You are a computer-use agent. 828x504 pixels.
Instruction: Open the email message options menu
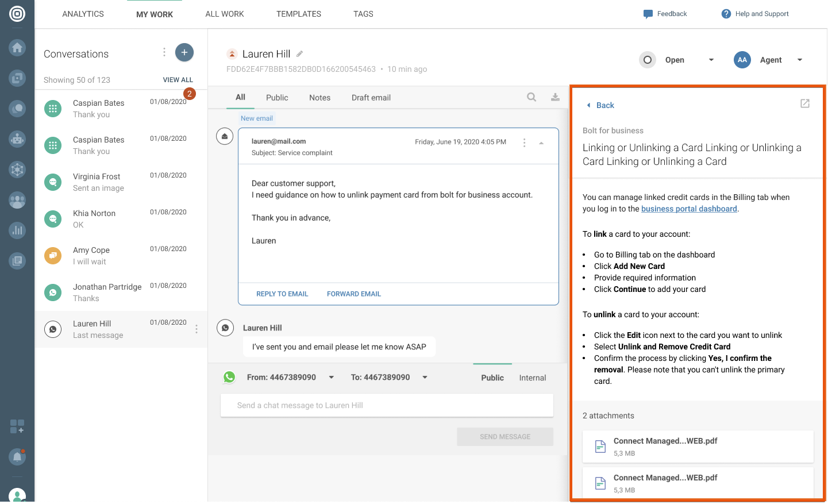point(524,143)
